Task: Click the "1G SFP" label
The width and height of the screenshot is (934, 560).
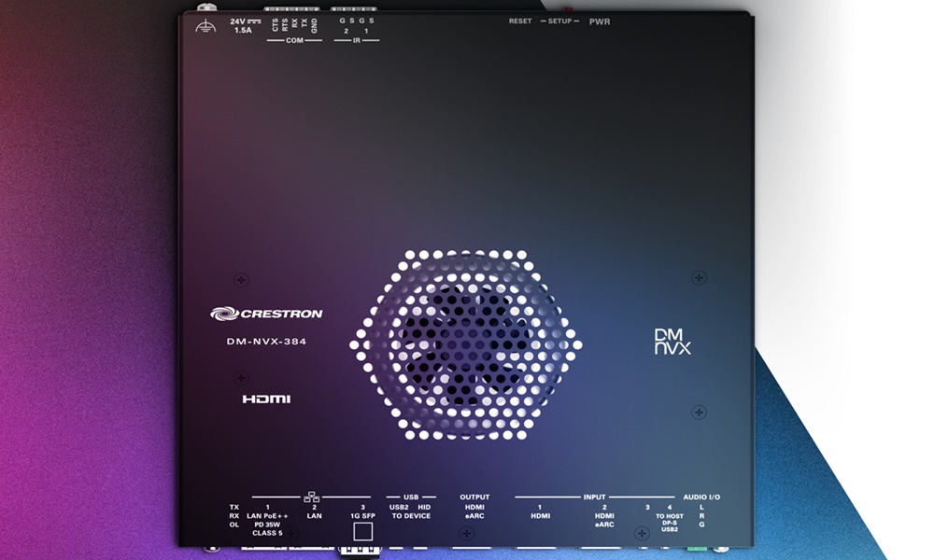Action: [362, 516]
